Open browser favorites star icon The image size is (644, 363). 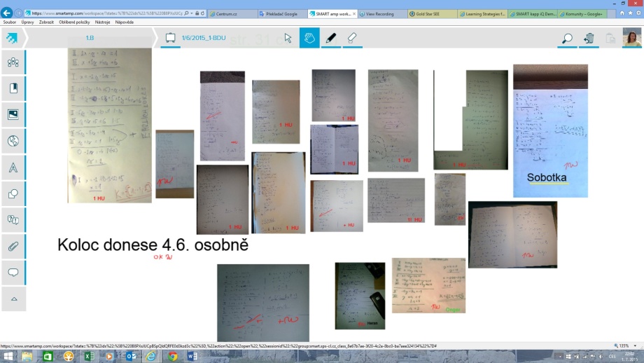pos(630,13)
